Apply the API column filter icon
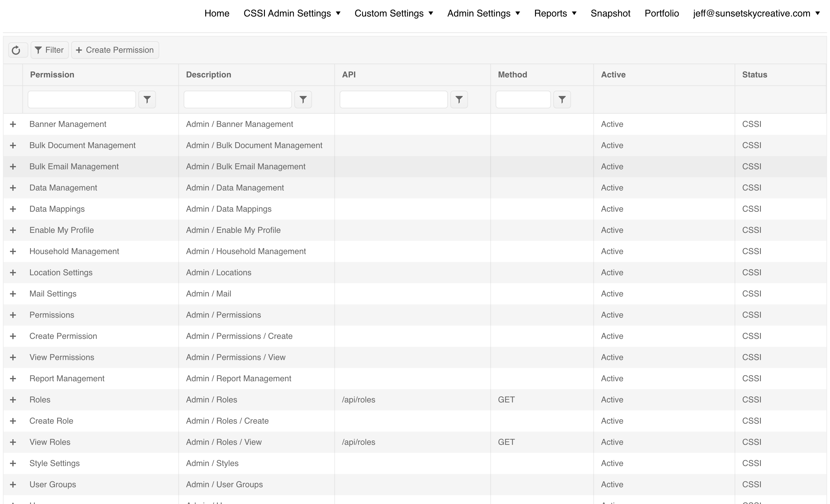830x504 pixels. click(x=459, y=100)
